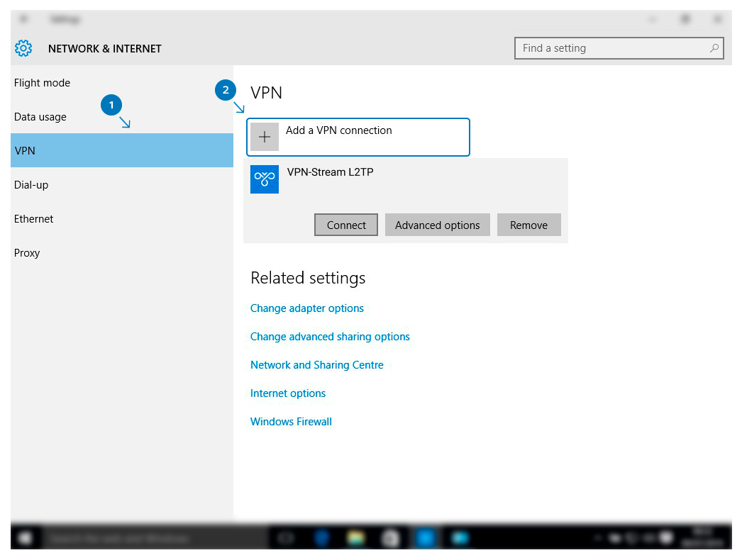
Task: Go to the Dial-up section
Action: [122, 185]
